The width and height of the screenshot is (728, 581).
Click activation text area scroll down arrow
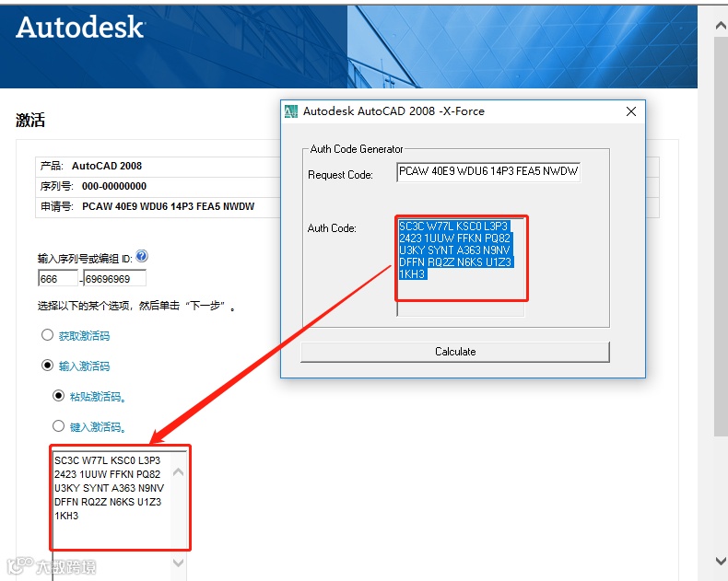pos(178,563)
